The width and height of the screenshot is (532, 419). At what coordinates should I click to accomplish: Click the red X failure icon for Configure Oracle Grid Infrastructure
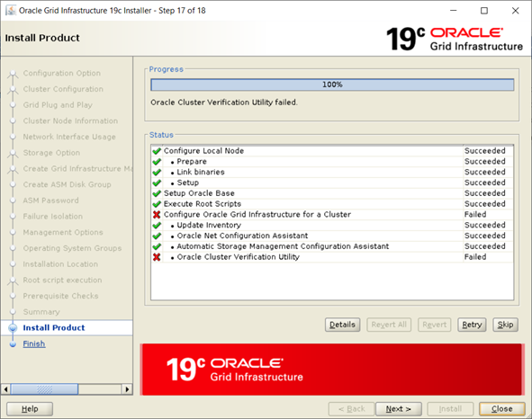[x=157, y=215]
